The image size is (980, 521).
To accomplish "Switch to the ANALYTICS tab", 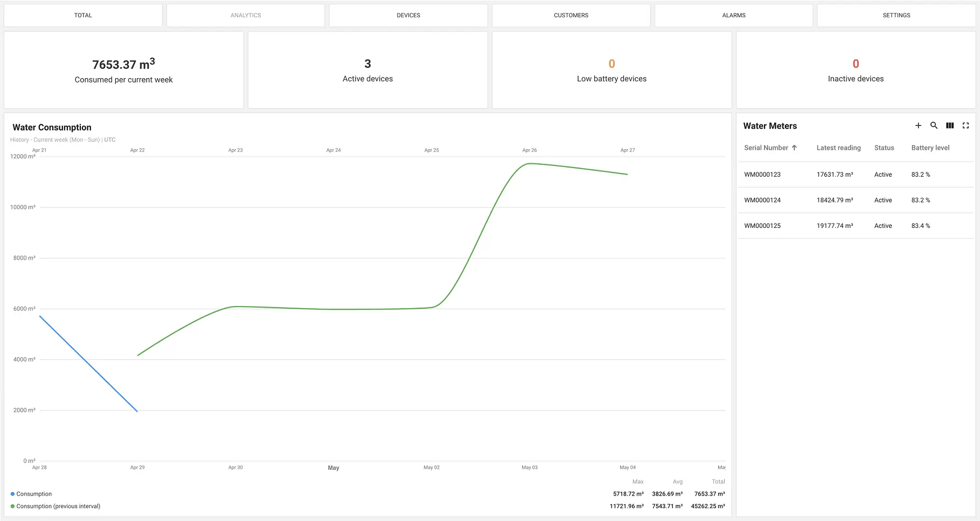I will [246, 15].
